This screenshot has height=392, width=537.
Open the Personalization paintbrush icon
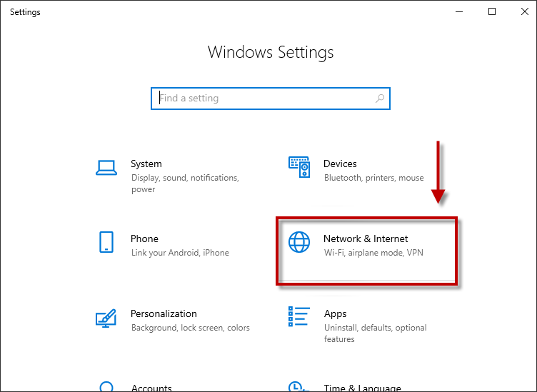coord(106,318)
